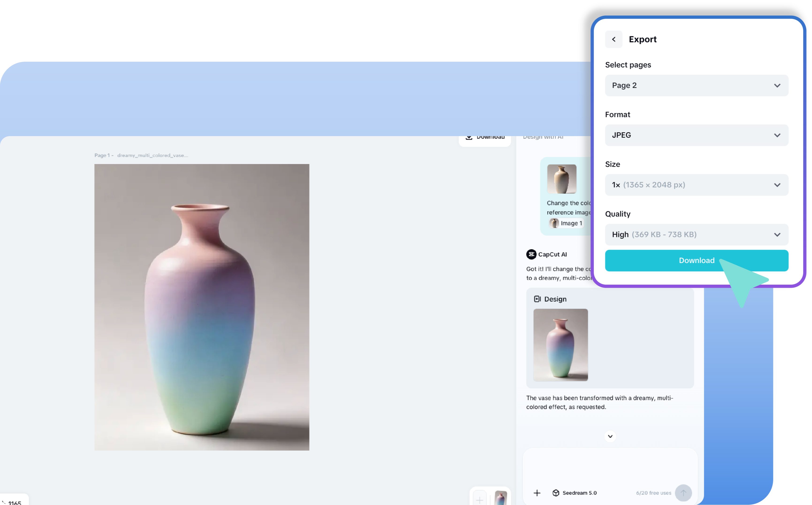
Task: Open the Format dropdown set to JPEG
Action: point(697,135)
